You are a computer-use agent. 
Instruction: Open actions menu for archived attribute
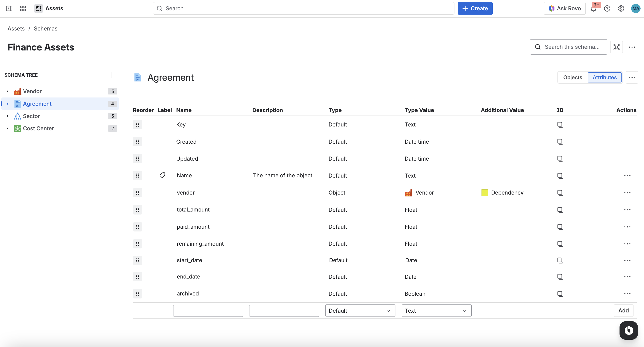coord(627,294)
